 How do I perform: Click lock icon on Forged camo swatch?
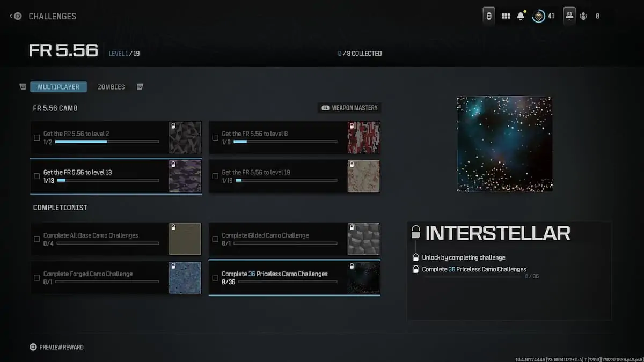(173, 266)
